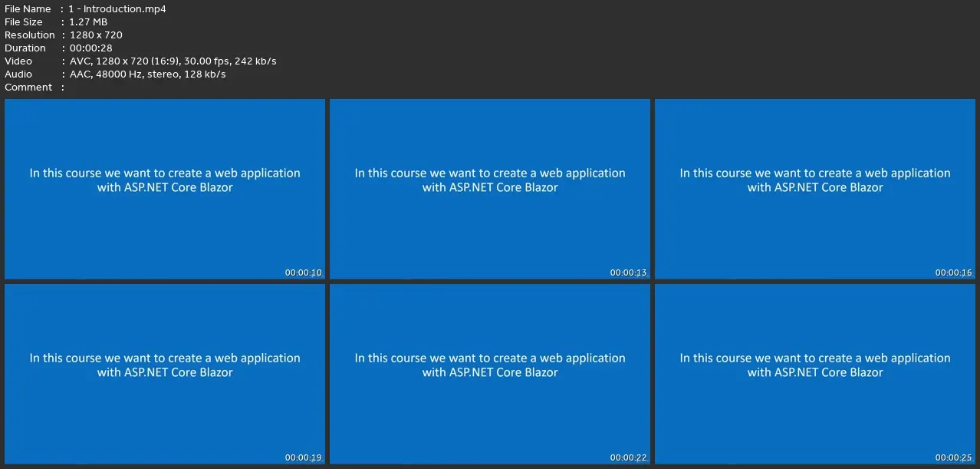
Task: Select the thumbnail frame at 00:00:10
Action: [165, 189]
